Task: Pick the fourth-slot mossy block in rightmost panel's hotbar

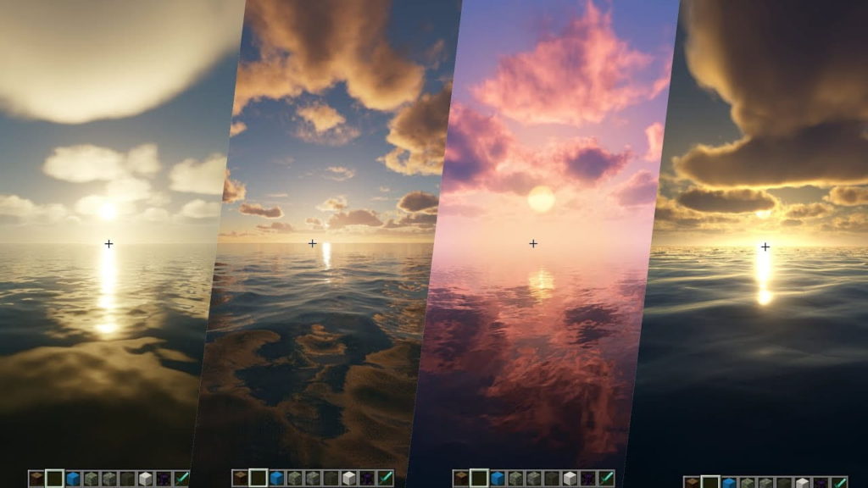Action: (748, 482)
